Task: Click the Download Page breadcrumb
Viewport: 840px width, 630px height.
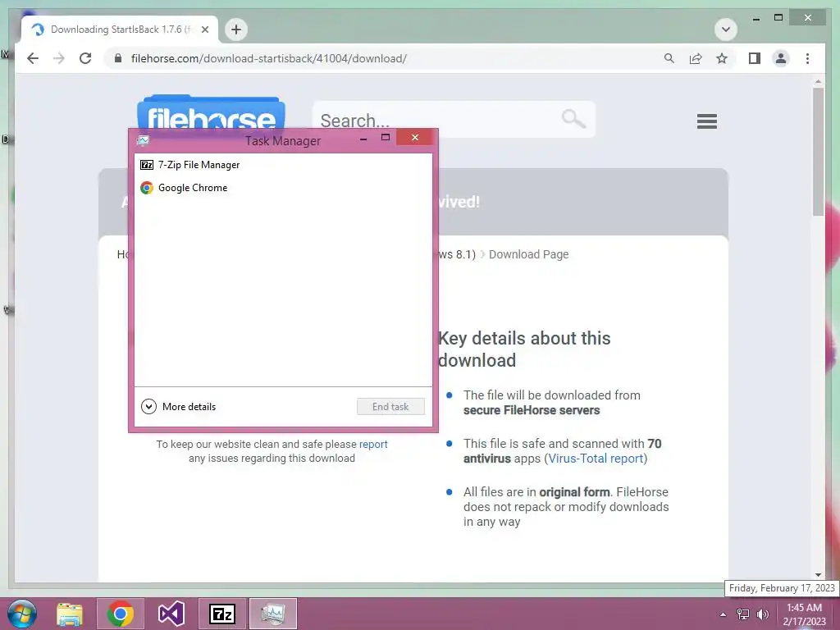Action: [x=529, y=254]
